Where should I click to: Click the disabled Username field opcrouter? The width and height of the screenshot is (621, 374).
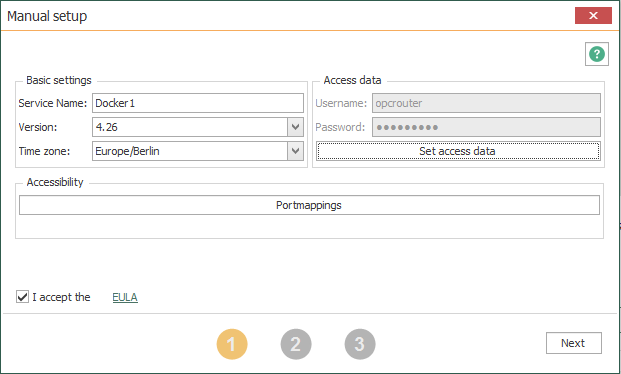point(486,103)
